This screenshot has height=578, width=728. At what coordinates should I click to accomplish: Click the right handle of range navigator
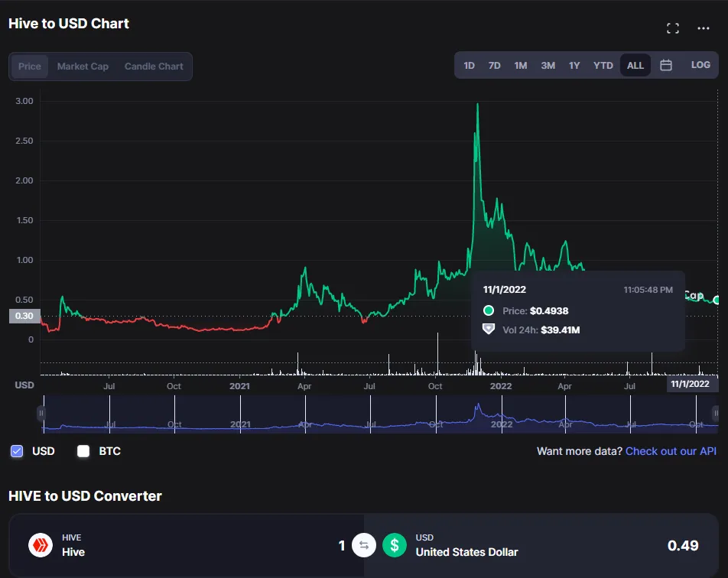coord(716,413)
